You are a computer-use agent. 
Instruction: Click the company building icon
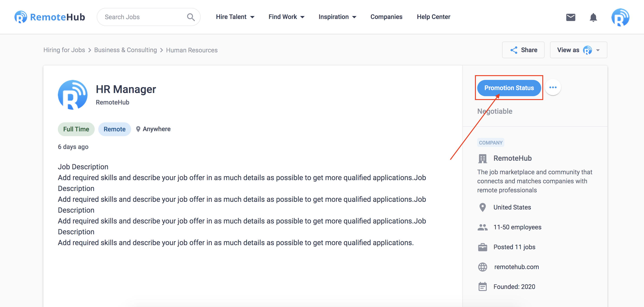pyautogui.click(x=482, y=158)
